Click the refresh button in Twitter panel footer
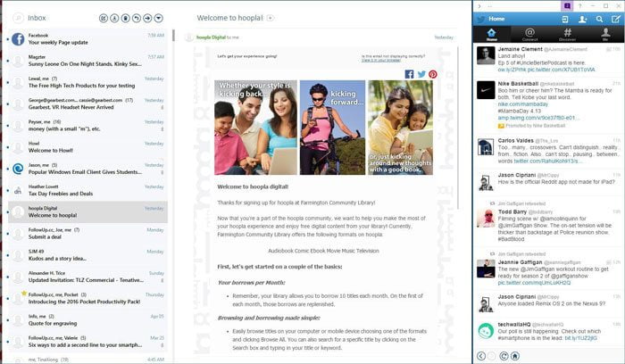Image resolution: width=625 pixels, height=364 pixels. tap(504, 356)
